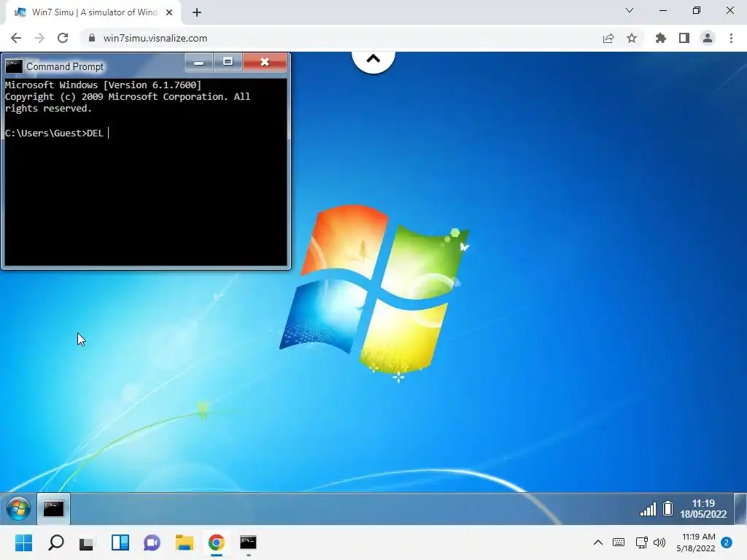The height and width of the screenshot is (560, 747).
Task: View site information via lock icon
Action: [x=92, y=38]
